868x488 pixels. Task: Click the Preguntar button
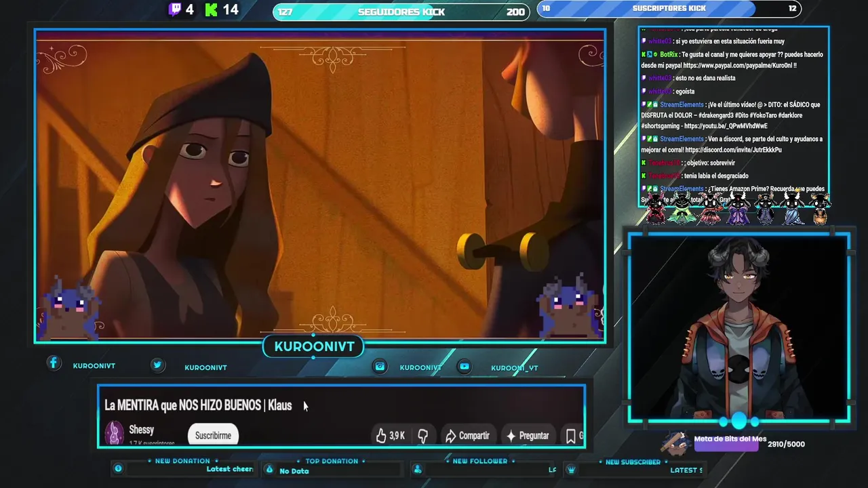pos(528,436)
